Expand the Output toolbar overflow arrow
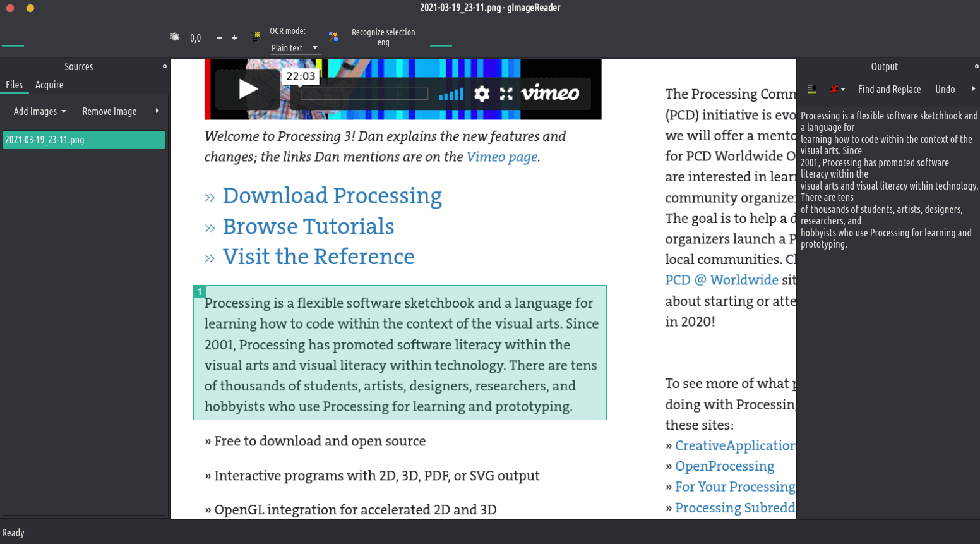 [x=973, y=89]
